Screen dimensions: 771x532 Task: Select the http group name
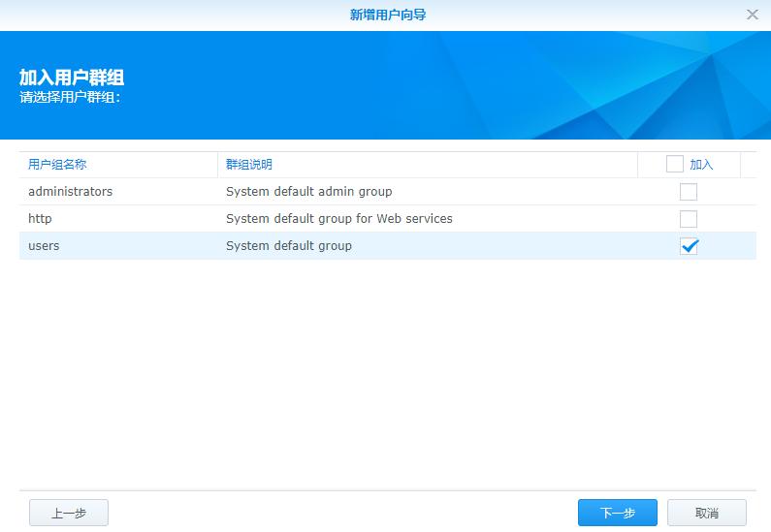coord(40,219)
